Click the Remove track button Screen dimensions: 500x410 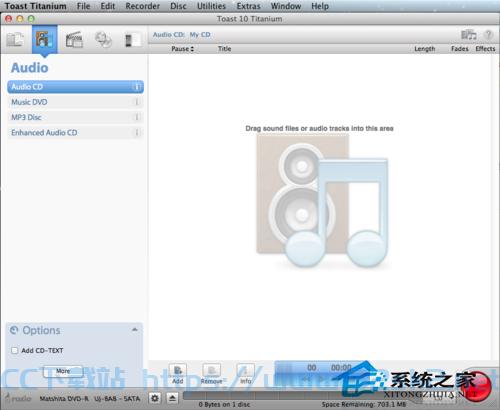tap(211, 374)
